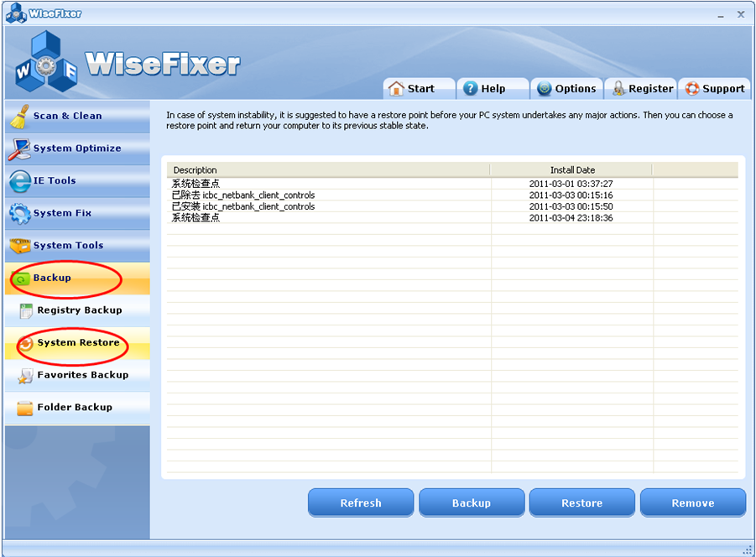Choose Favorites Backup submenu item
Image resolution: width=756 pixels, height=557 pixels.
pos(77,375)
